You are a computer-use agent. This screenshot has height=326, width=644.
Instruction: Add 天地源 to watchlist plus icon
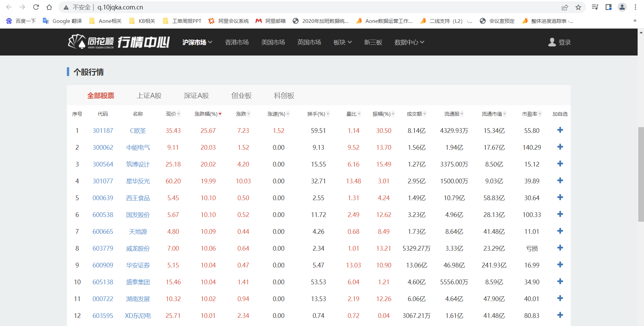pos(560,231)
